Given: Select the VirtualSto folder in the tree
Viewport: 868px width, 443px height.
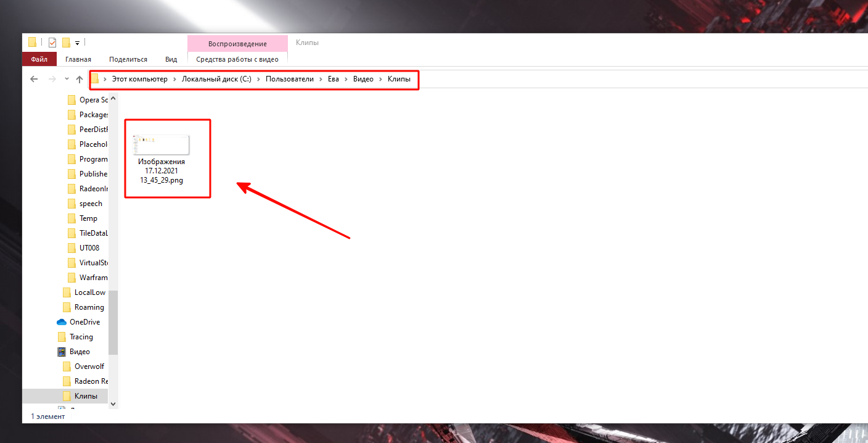Looking at the screenshot, I should pyautogui.click(x=88, y=263).
